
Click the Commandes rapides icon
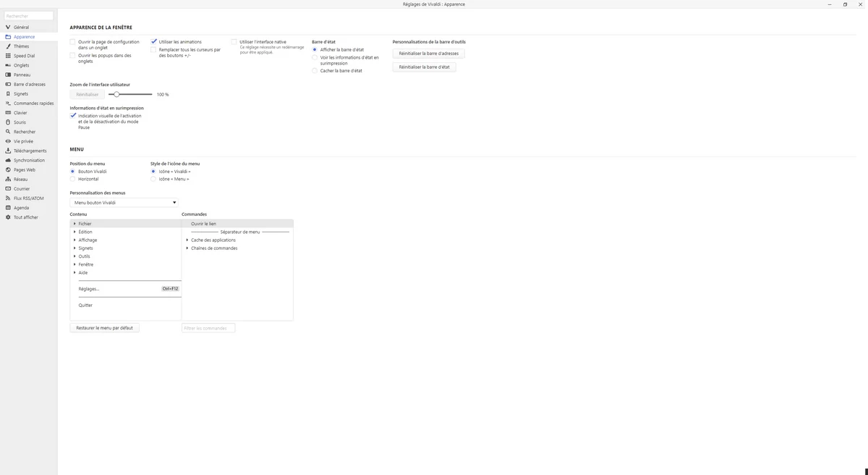point(8,104)
